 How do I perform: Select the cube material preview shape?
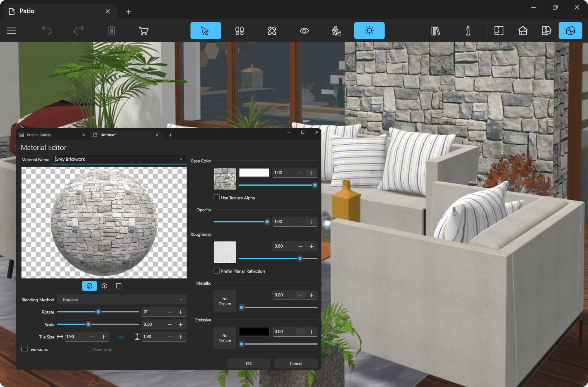(x=104, y=286)
